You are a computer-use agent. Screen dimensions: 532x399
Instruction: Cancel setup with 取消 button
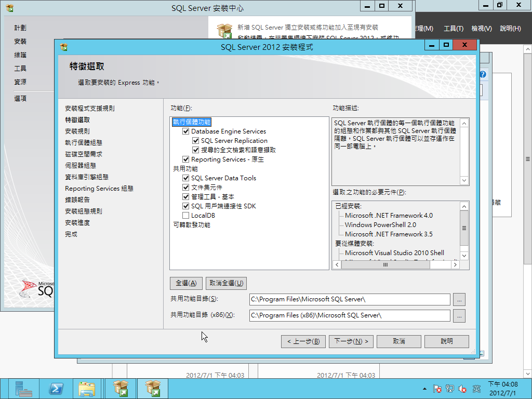399,341
